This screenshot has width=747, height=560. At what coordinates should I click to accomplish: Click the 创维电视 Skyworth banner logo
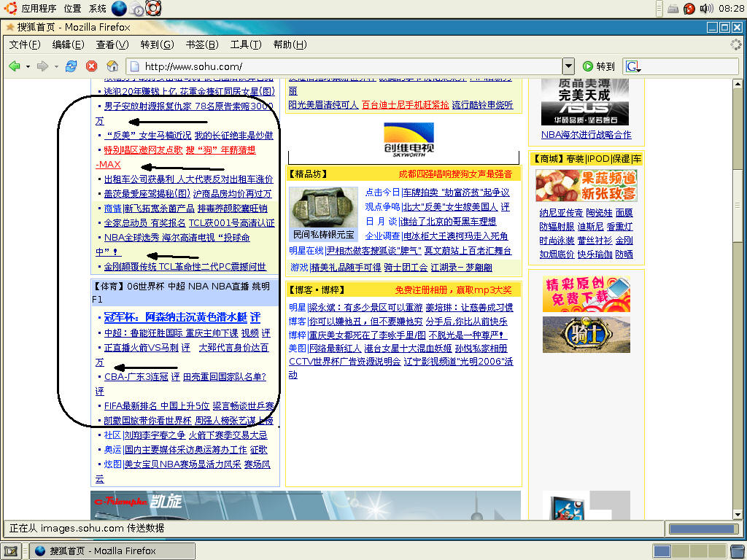pyautogui.click(x=409, y=139)
